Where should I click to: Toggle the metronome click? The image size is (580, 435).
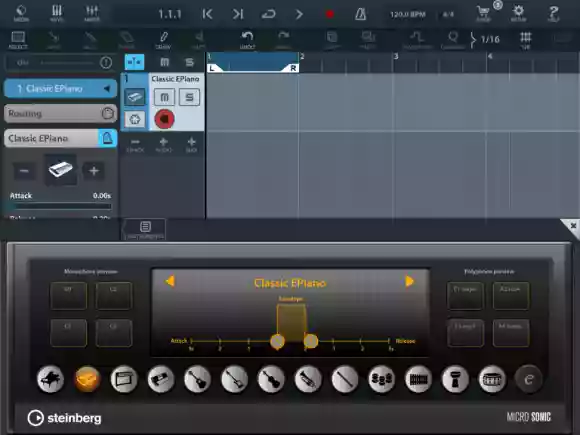pos(361,14)
